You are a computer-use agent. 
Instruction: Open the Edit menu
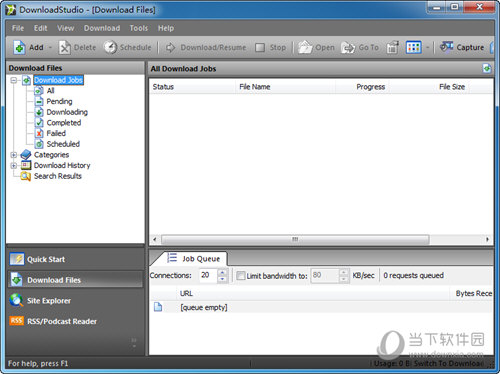click(40, 28)
